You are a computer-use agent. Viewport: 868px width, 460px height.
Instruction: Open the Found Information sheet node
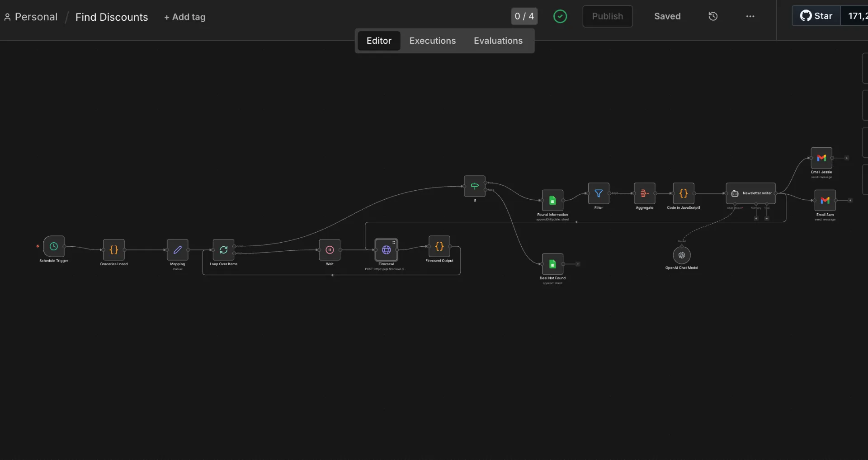[x=552, y=200]
